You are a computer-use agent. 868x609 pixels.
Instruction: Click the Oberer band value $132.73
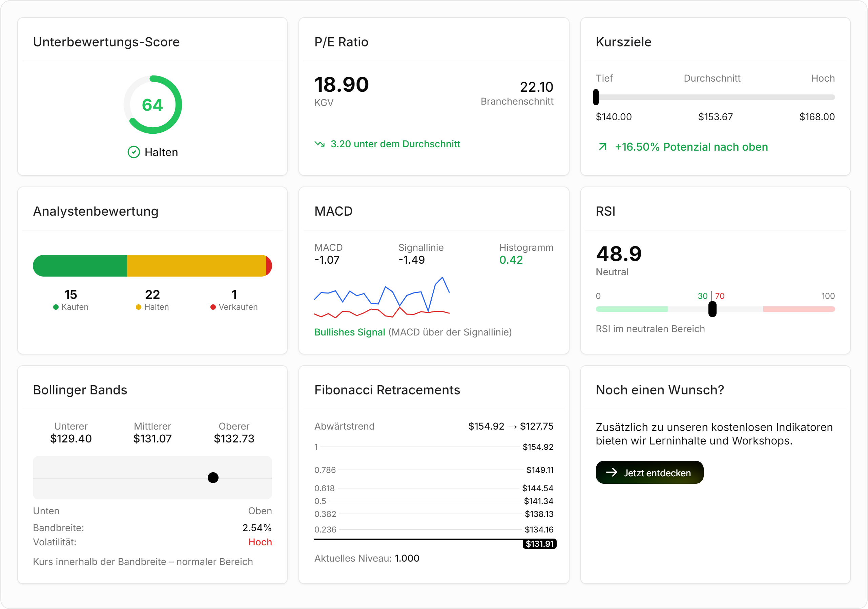(x=234, y=439)
